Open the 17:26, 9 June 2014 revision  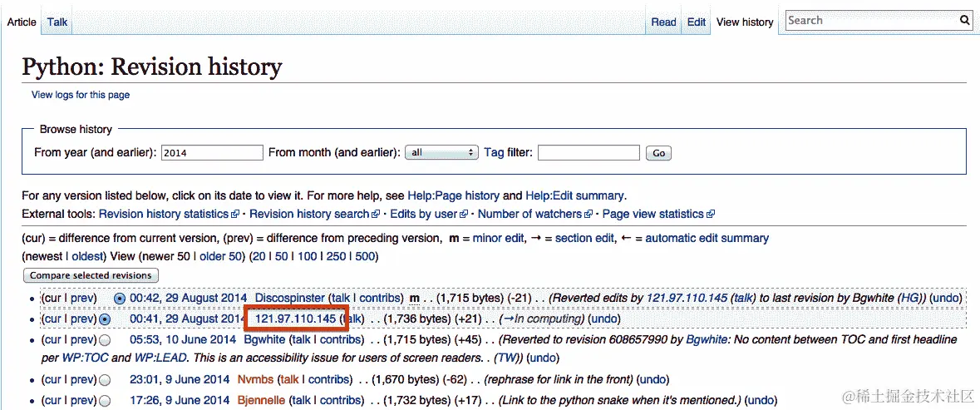pos(178,400)
